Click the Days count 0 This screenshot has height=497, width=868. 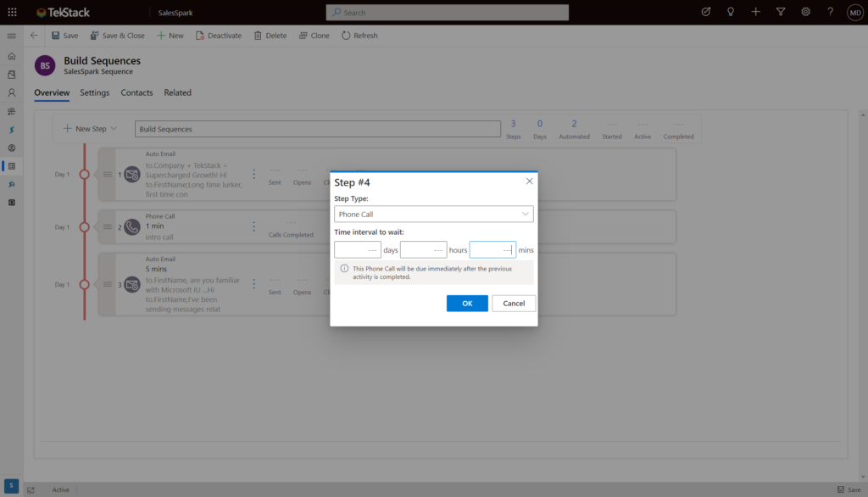pyautogui.click(x=540, y=124)
